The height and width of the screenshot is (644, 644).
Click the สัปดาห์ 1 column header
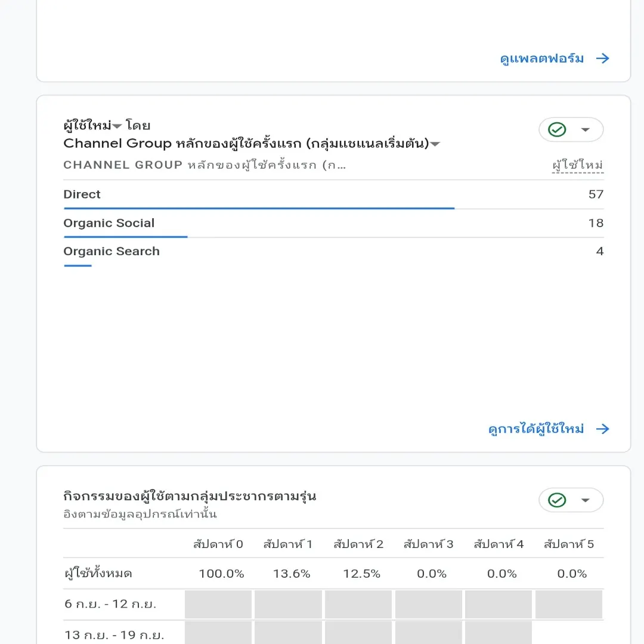(288, 544)
